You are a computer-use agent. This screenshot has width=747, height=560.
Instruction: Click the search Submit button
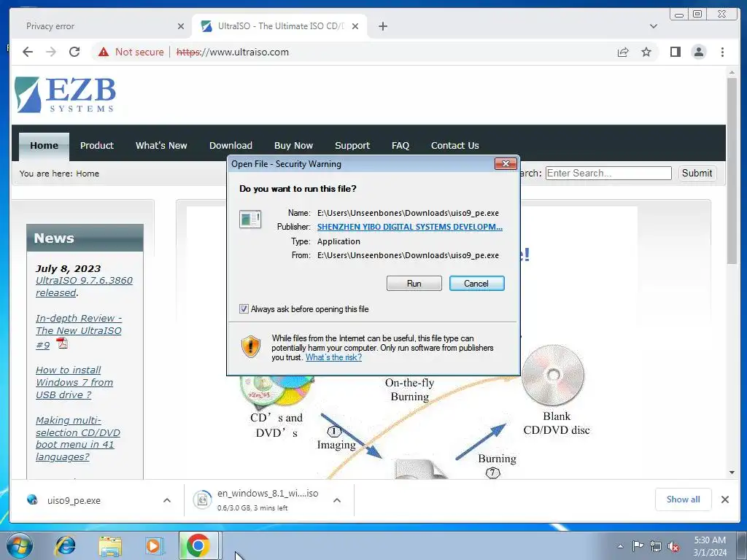click(x=697, y=174)
